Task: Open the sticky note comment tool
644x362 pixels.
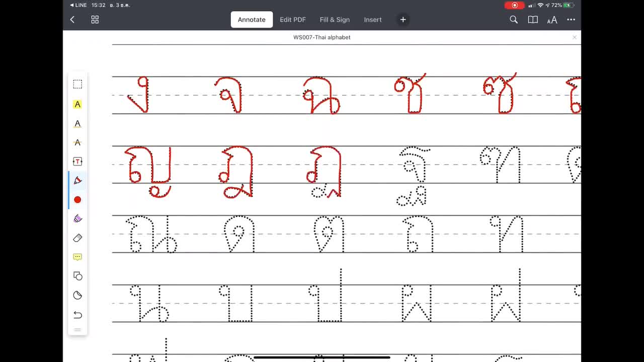Action: coord(77,257)
